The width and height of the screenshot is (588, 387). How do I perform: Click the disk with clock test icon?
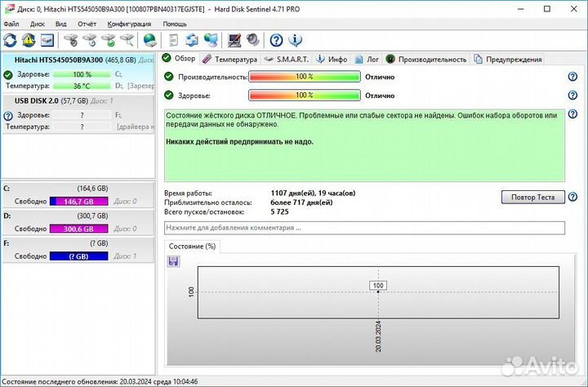[90, 40]
